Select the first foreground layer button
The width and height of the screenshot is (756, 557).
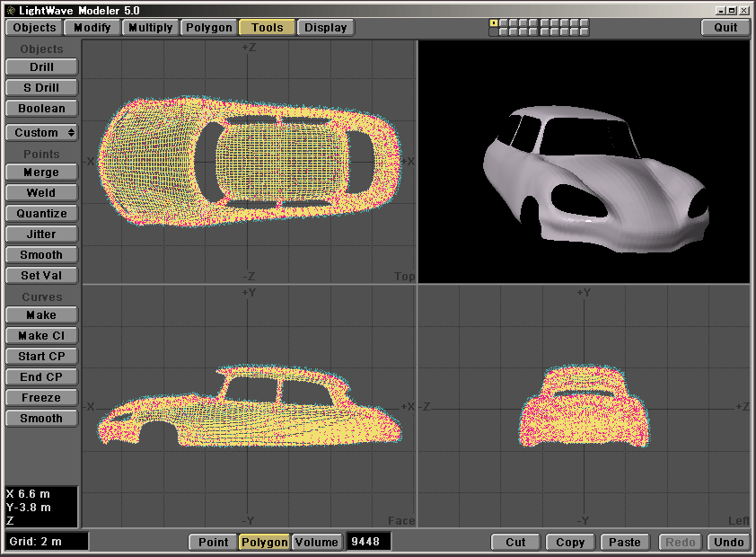coord(494,23)
